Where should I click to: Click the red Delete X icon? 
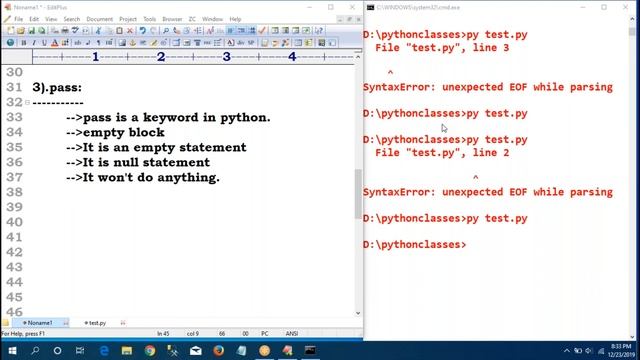[x=130, y=31]
